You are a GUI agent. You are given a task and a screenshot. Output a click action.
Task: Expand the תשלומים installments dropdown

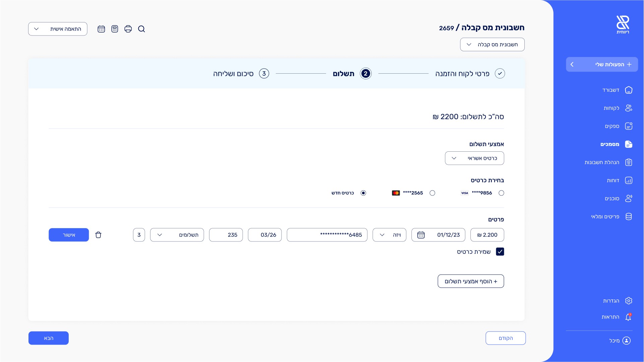pyautogui.click(x=177, y=235)
